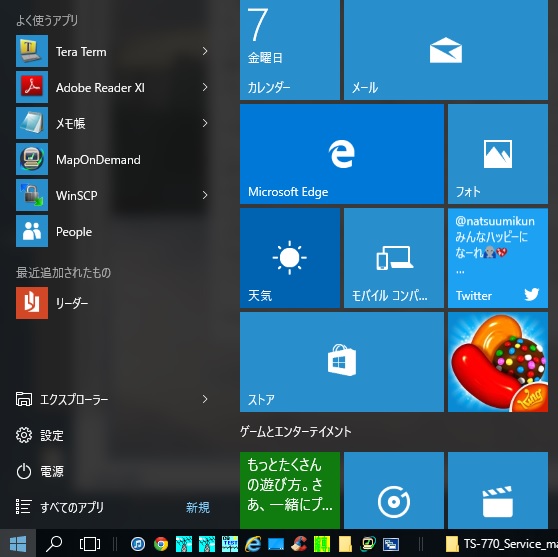558x557 pixels.
Task: Launch MapOnDemand from the app list
Action: [113, 159]
